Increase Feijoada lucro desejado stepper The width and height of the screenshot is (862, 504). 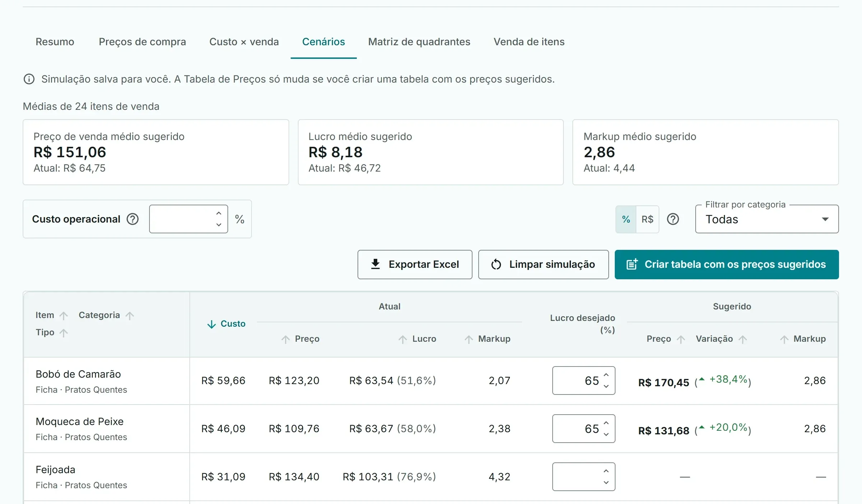coord(606,471)
